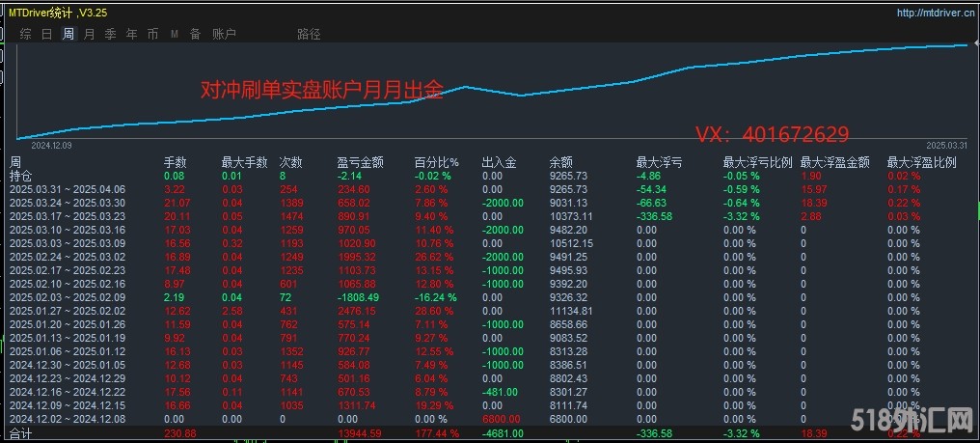Click the 最大浮盈比例 column header
This screenshot has height=443, width=980.
pyautogui.click(x=921, y=163)
